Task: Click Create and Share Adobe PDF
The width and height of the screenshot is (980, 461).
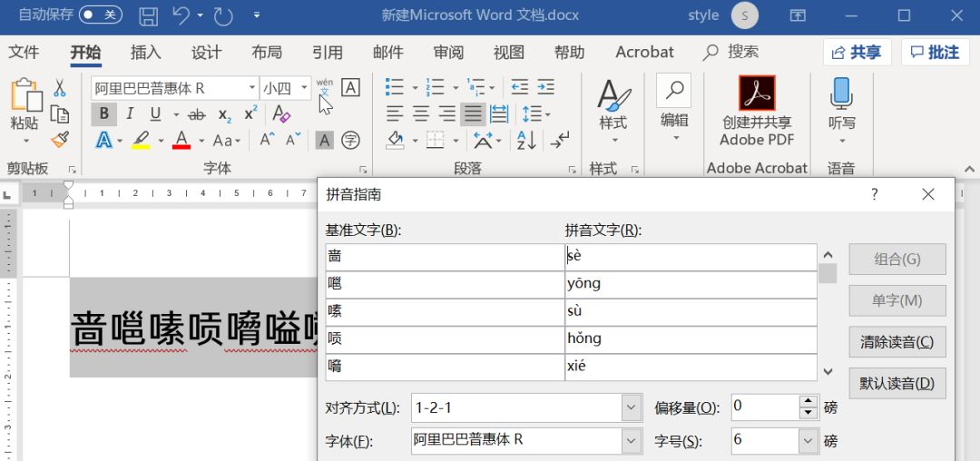Action: (756, 112)
